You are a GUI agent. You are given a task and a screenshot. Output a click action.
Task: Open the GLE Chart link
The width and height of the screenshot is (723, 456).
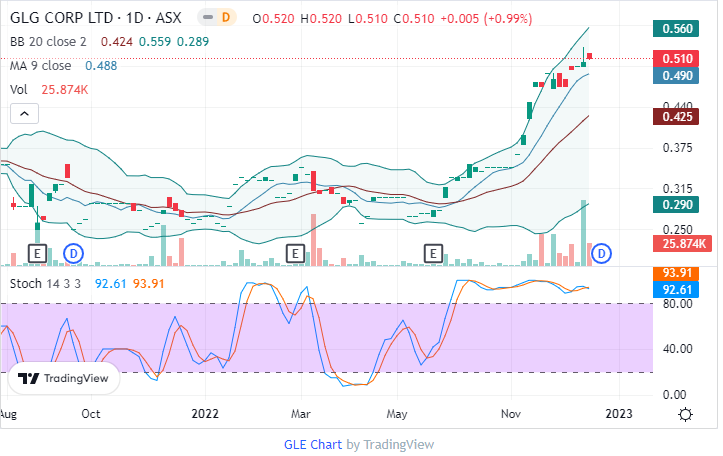(315, 444)
